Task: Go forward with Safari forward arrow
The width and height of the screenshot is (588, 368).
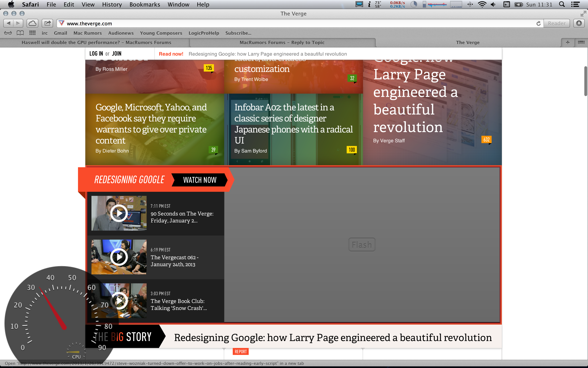Action: 18,23
